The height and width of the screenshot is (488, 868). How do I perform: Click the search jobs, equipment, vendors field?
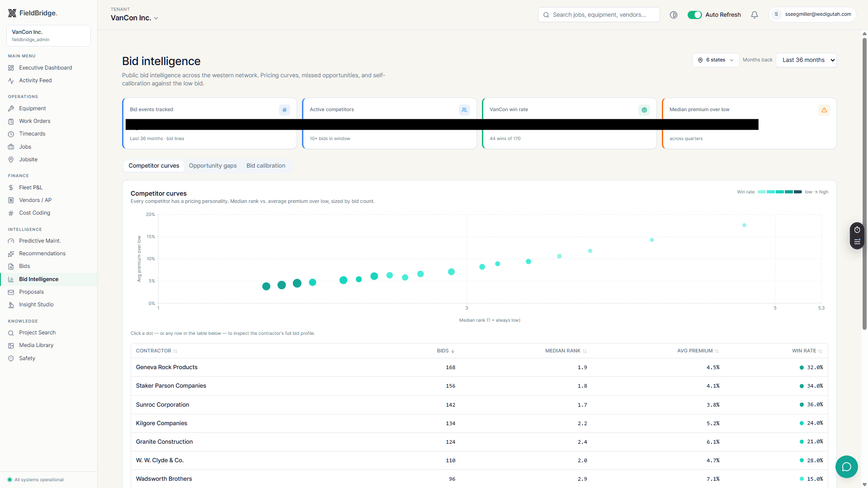point(599,15)
